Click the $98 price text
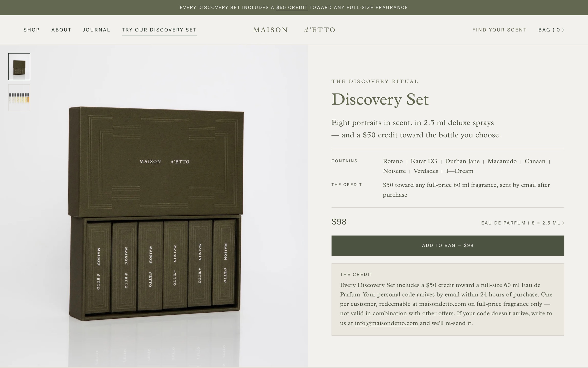Viewport: 588px width, 368px height. tap(339, 222)
